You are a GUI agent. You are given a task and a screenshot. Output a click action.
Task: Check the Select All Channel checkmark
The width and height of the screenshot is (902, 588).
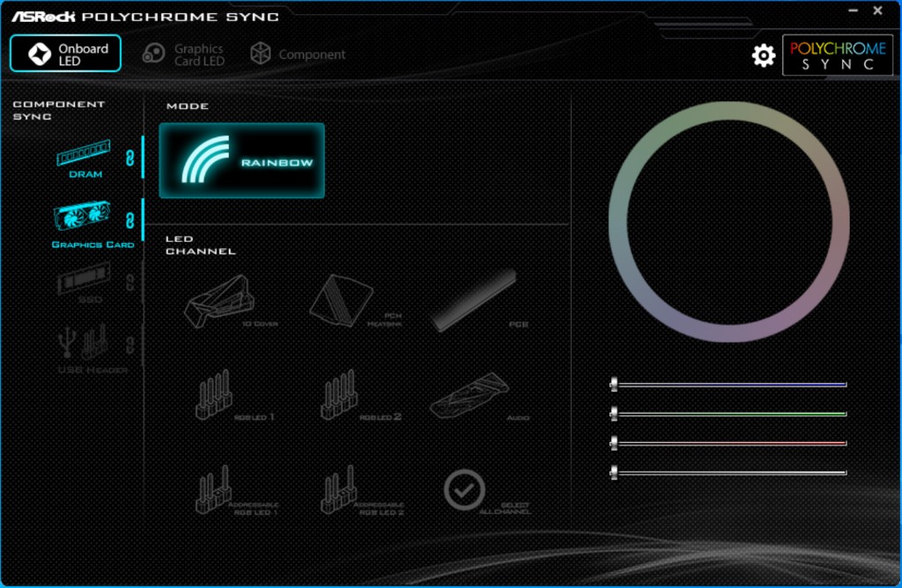(x=464, y=489)
